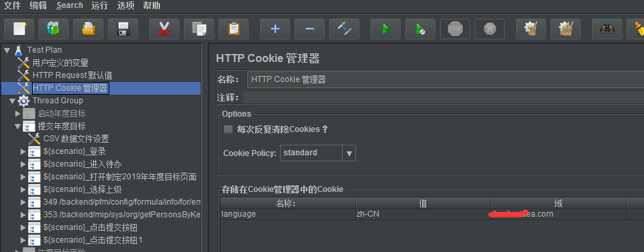Select the 353 /backend/mip/sys/org tree item
The width and height of the screenshot is (644, 252).
pos(122,215)
